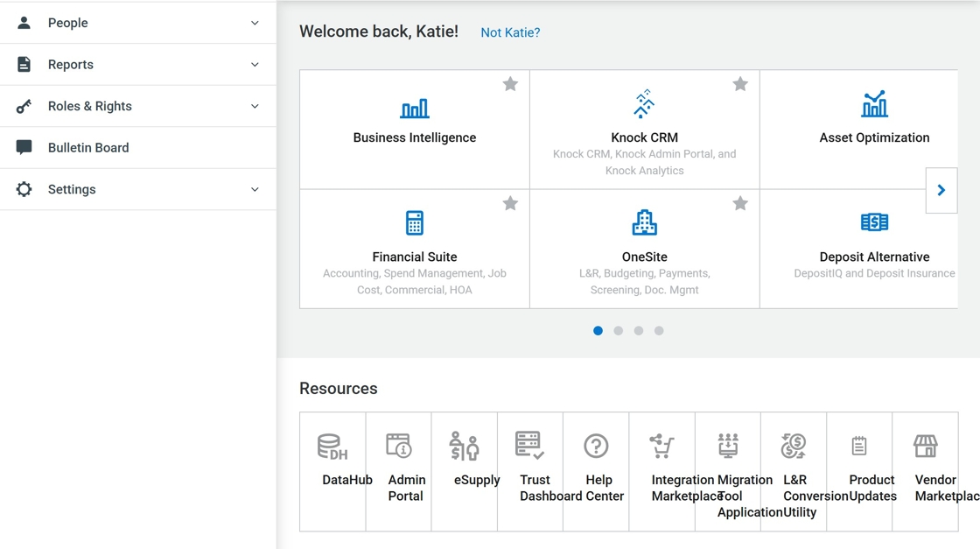980x549 pixels.
Task: Click the Financial Suite calculator icon
Action: click(x=415, y=222)
